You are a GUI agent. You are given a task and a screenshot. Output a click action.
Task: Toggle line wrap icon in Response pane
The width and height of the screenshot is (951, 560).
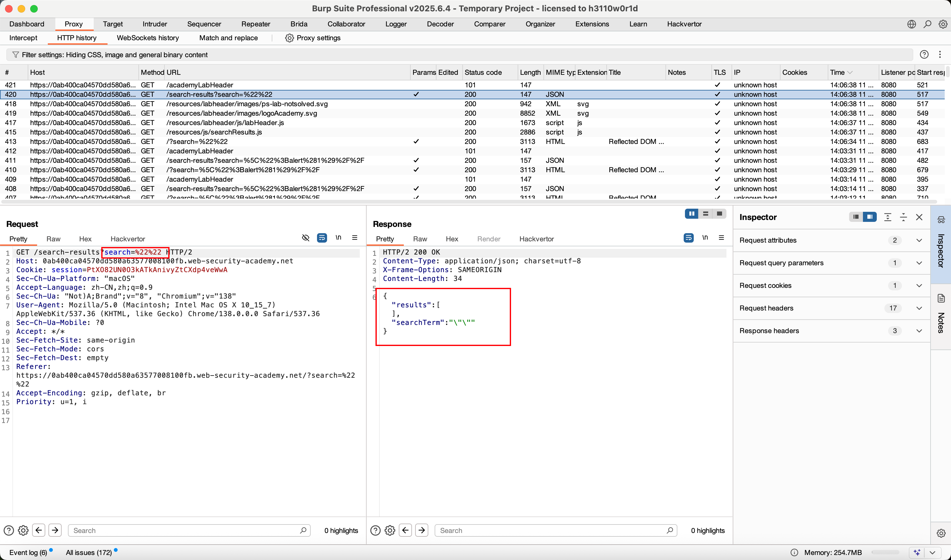pyautogui.click(x=689, y=238)
